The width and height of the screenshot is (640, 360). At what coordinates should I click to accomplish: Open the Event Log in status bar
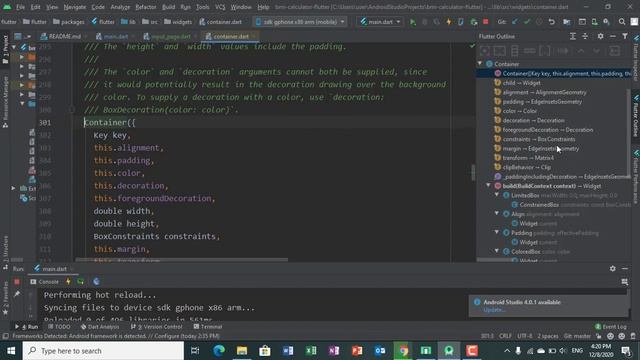coord(611,327)
